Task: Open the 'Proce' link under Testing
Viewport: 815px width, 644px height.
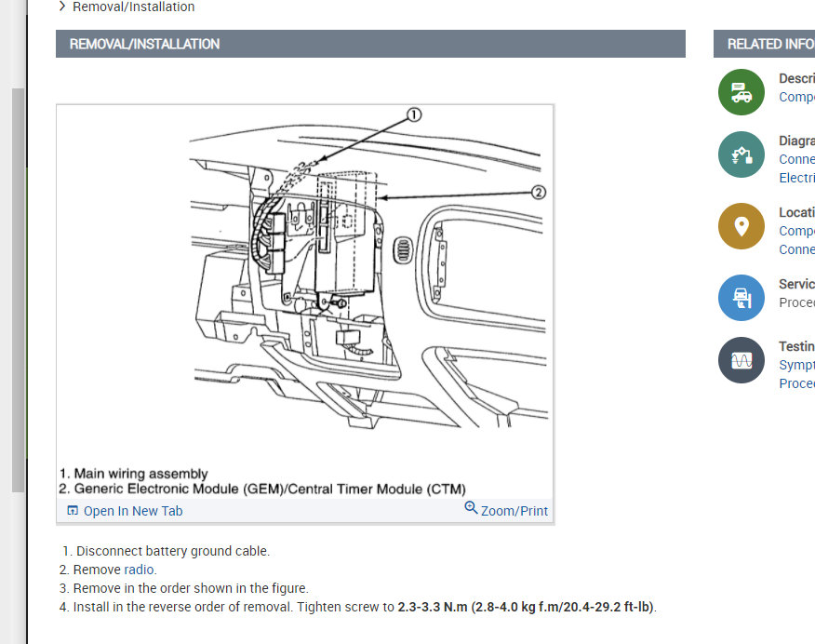Action: click(796, 383)
